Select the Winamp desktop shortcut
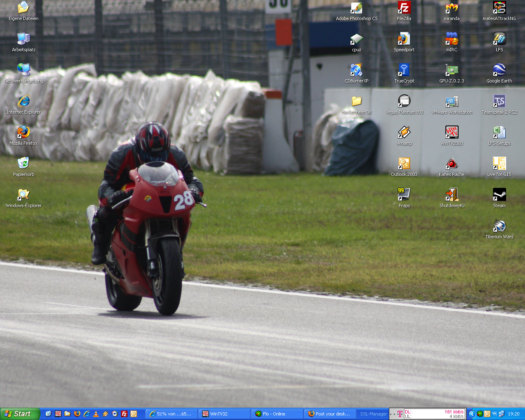The image size is (525, 420). coord(404,136)
